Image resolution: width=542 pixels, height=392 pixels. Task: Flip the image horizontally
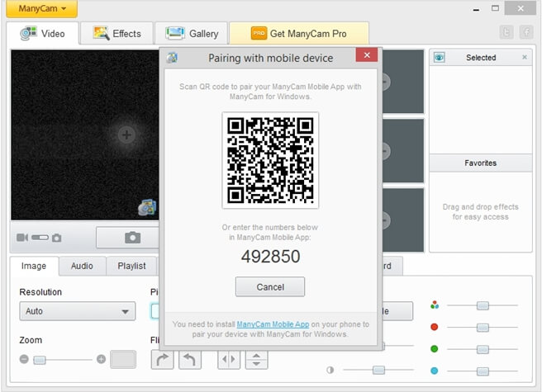click(x=229, y=360)
